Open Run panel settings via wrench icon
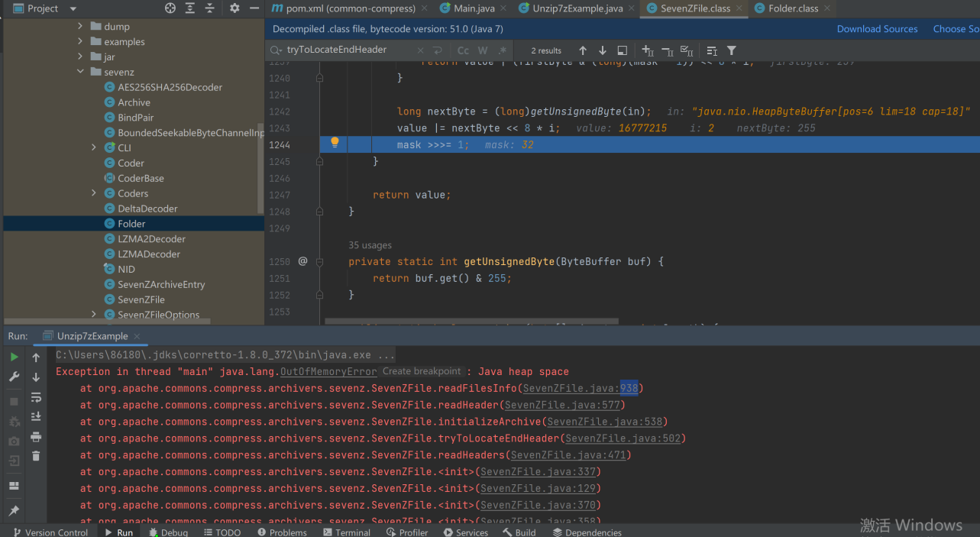 pyautogui.click(x=13, y=376)
